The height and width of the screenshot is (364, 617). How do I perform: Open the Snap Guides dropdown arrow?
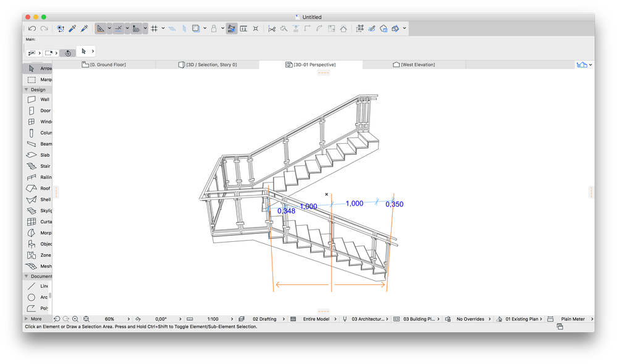(127, 28)
